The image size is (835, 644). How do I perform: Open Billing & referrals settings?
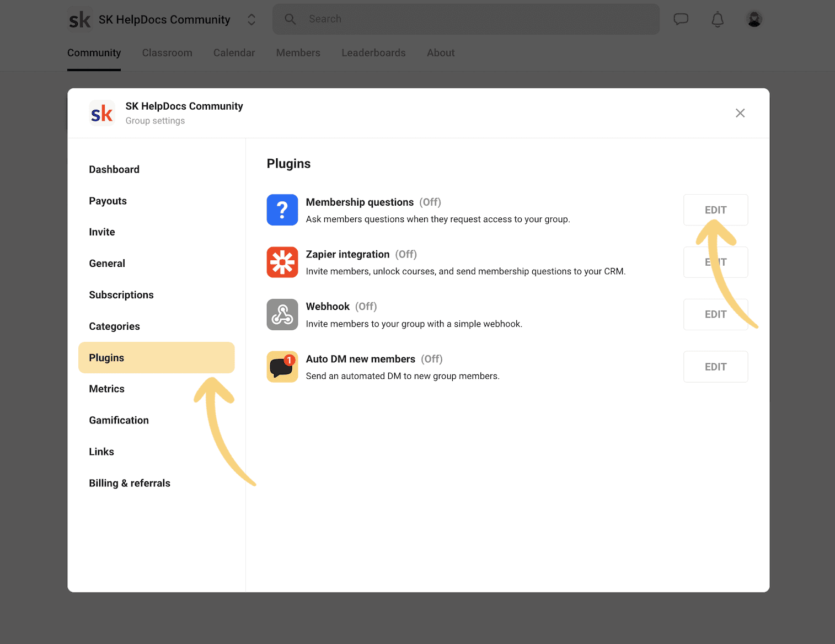click(x=130, y=483)
